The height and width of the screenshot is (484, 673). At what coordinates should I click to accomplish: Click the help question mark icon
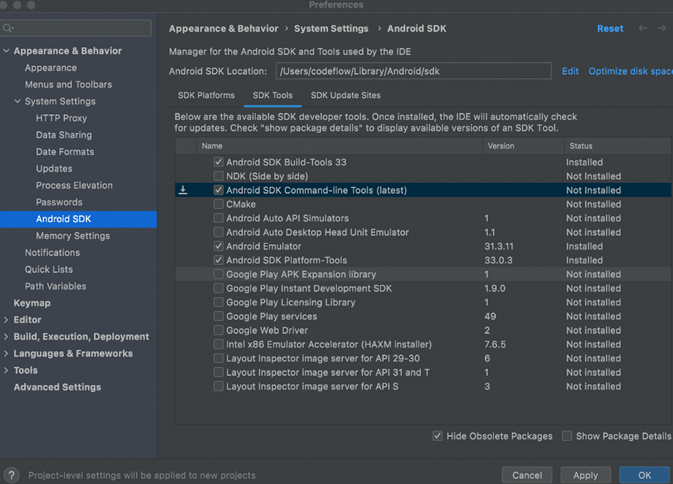click(12, 475)
